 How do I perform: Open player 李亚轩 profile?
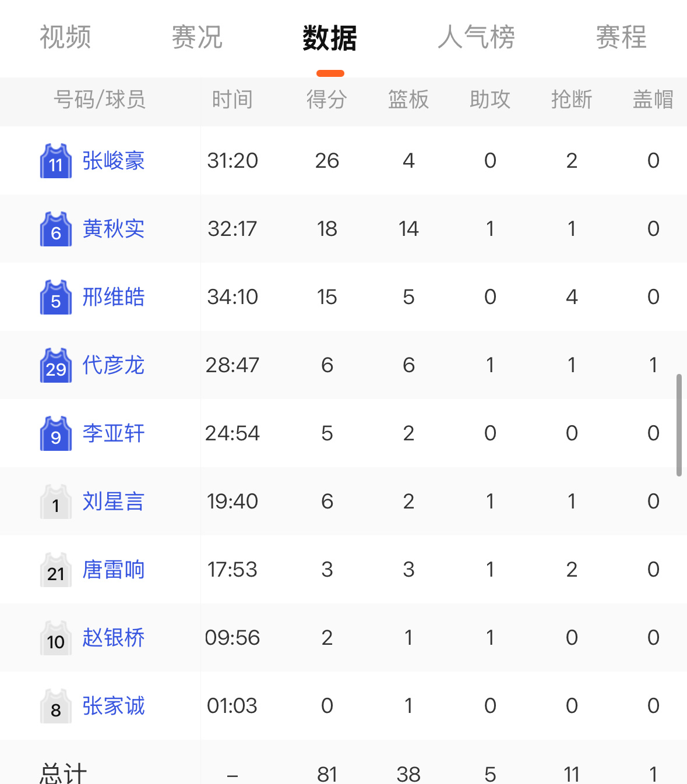(x=114, y=433)
